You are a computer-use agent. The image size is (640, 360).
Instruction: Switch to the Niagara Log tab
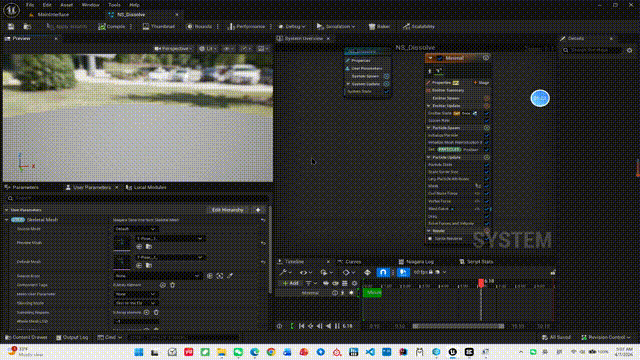tap(416, 262)
